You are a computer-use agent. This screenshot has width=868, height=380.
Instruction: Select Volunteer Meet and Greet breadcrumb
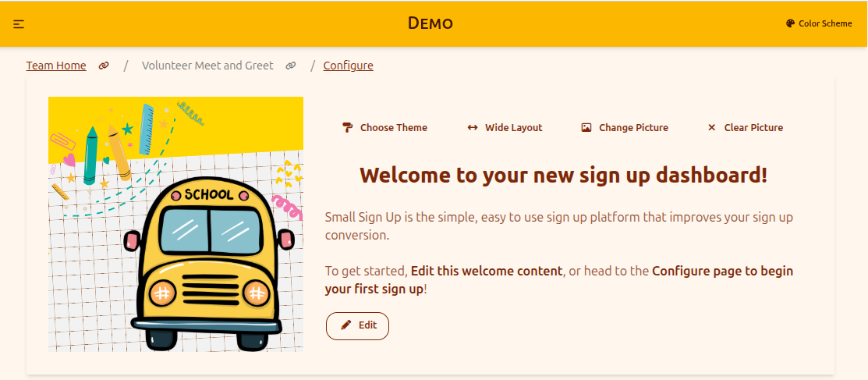point(207,66)
